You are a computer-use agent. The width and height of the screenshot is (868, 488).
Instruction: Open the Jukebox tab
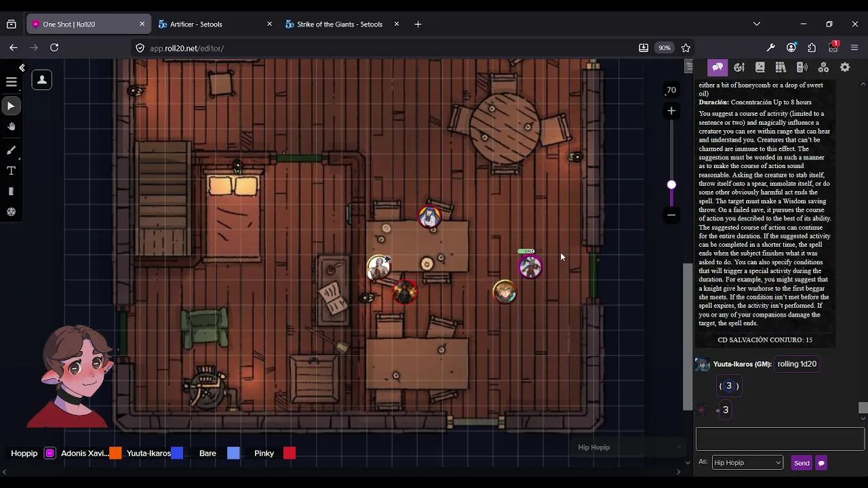coord(802,67)
